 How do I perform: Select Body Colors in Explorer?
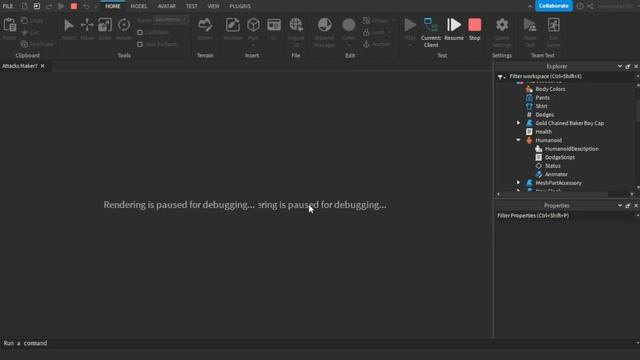[550, 89]
